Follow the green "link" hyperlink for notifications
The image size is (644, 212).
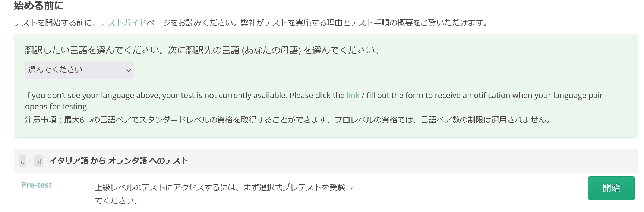tap(353, 95)
